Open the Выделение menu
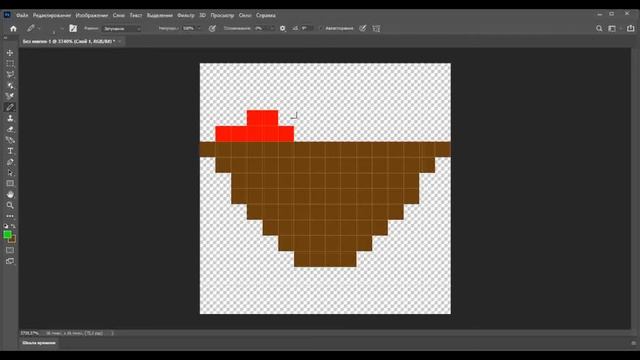The width and height of the screenshot is (640, 360). coord(160,16)
